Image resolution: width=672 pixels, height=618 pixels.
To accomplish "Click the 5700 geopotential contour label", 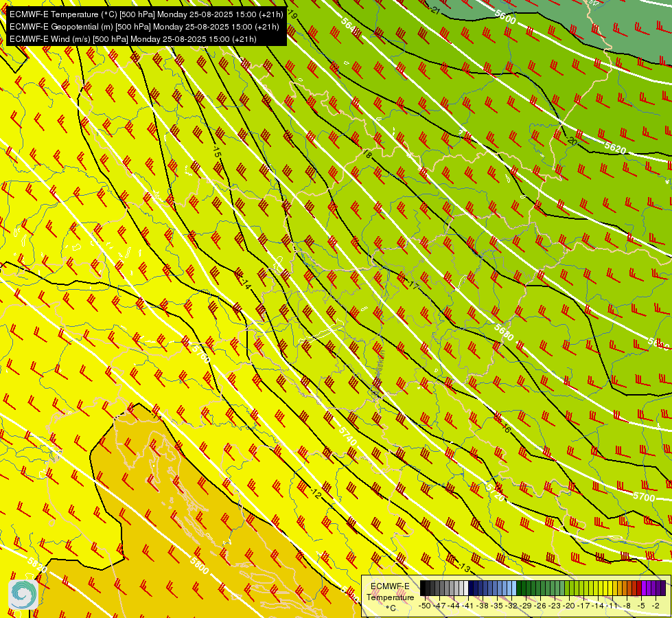I will (x=644, y=496).
